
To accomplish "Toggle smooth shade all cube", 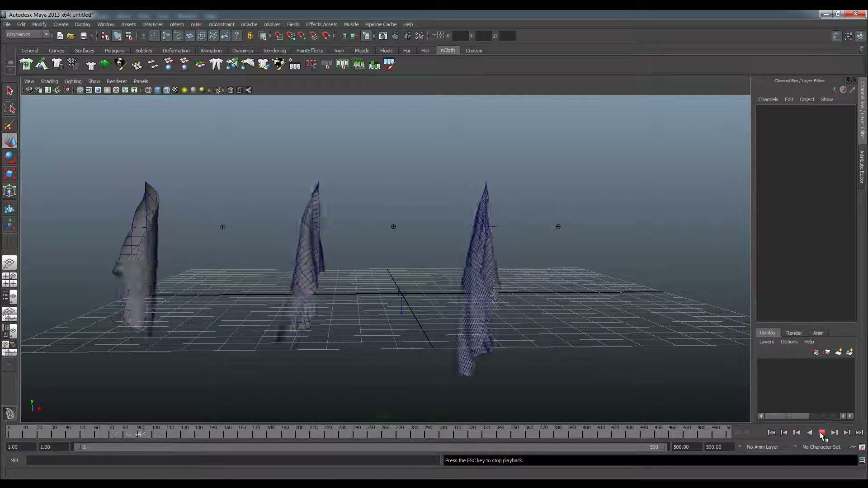I will [157, 90].
